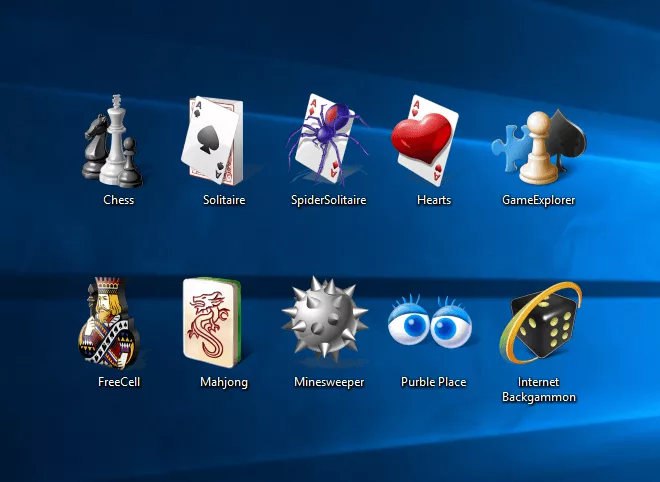This screenshot has width=660, height=482.
Task: Open the Purble Place eyes icon
Action: [430, 322]
